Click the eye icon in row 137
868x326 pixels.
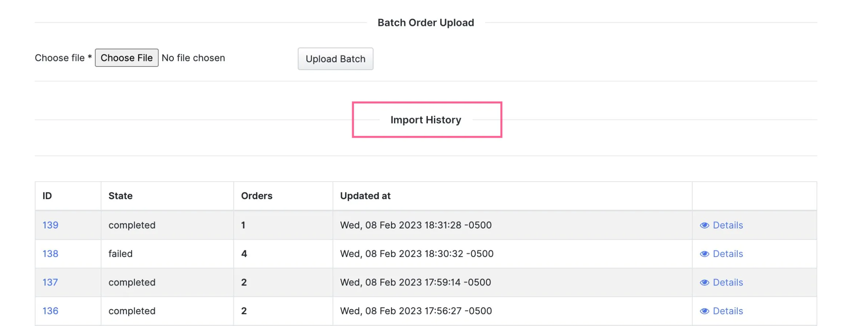(x=704, y=283)
